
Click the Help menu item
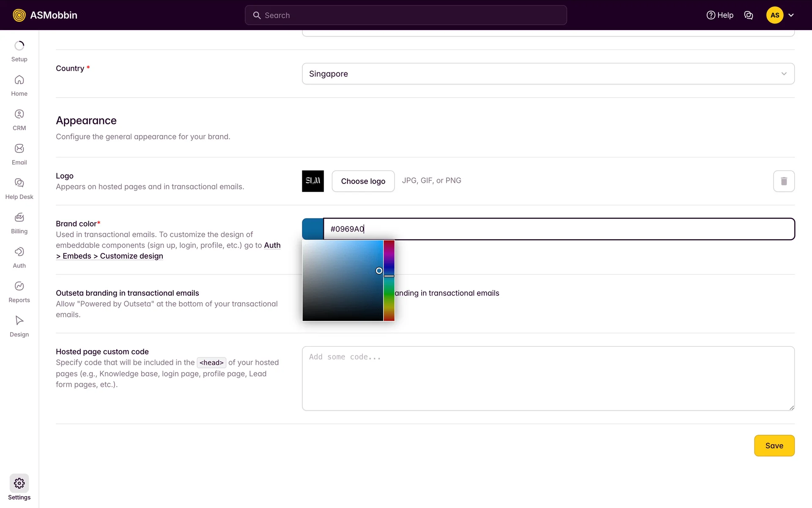(x=720, y=15)
